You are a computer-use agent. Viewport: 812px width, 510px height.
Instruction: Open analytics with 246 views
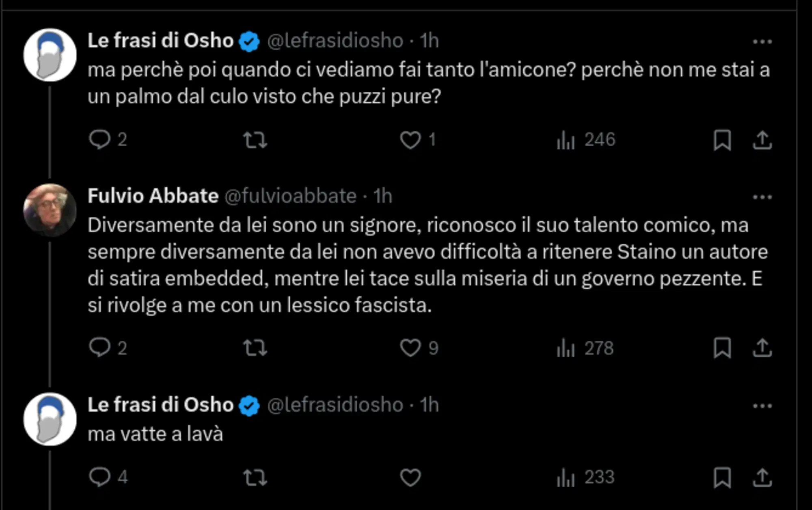585,140
